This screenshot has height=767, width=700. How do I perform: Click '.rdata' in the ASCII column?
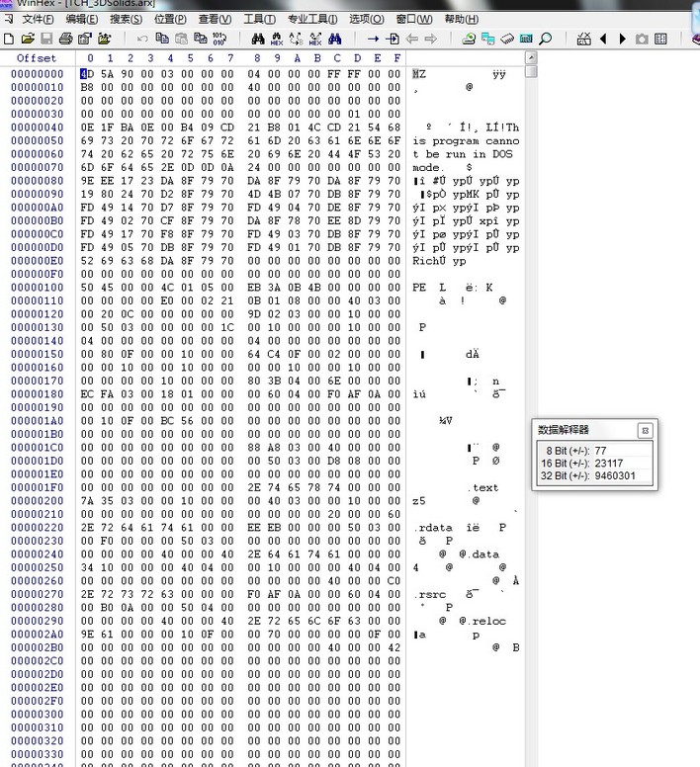click(432, 528)
